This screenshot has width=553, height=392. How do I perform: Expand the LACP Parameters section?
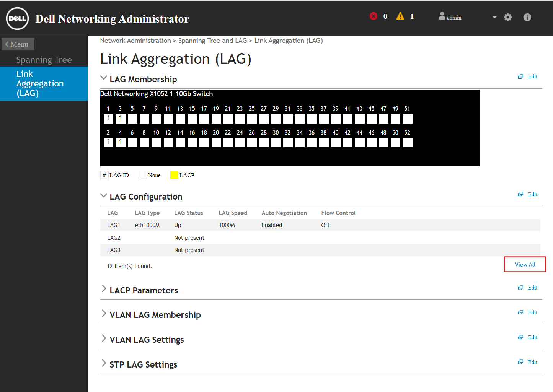(104, 289)
